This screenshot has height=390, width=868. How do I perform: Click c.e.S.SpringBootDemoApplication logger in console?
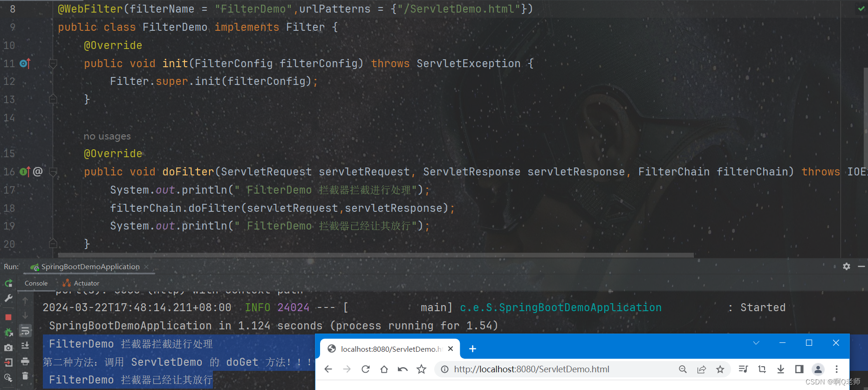[560, 307]
